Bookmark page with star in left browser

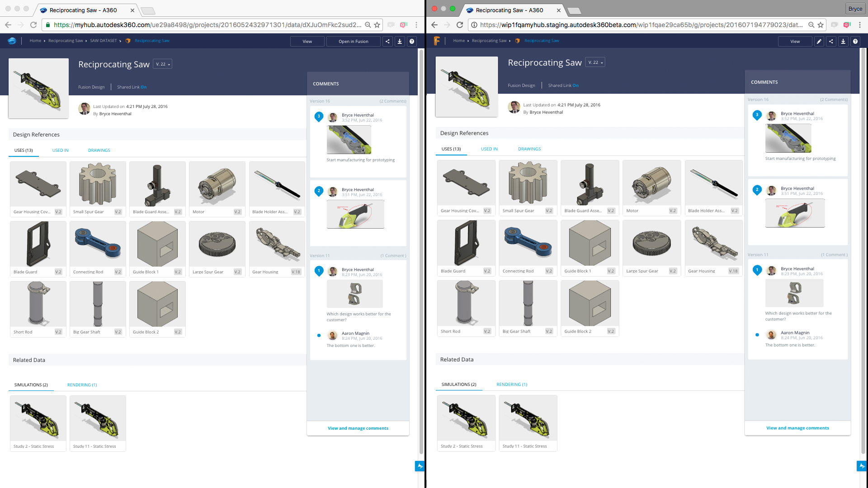pos(377,25)
